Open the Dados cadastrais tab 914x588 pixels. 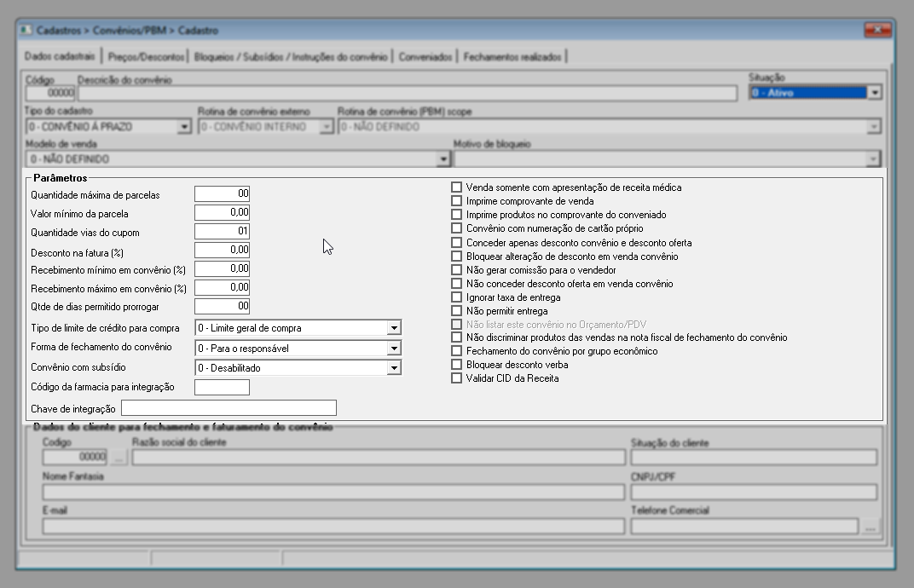click(60, 56)
